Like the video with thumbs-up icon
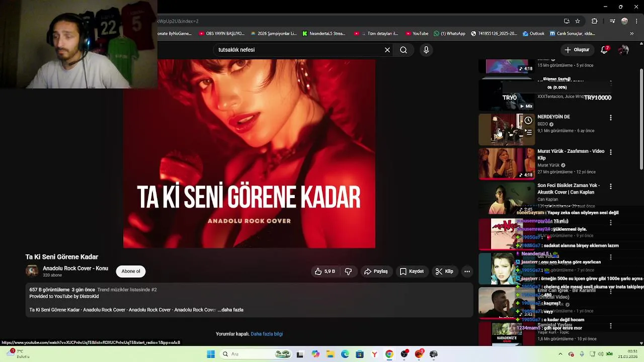Screen dimensions: 644x362 [325, 271]
